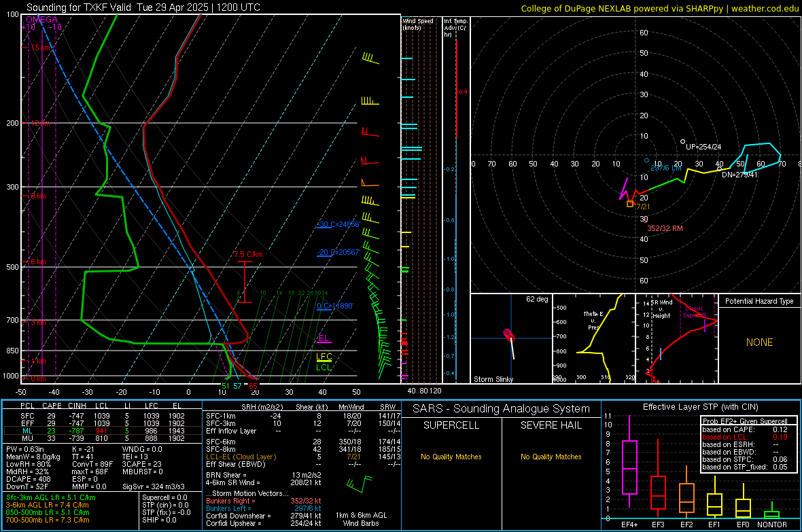Click the BRN Shear value line
Screen dimensions: 802x532
tap(264, 475)
